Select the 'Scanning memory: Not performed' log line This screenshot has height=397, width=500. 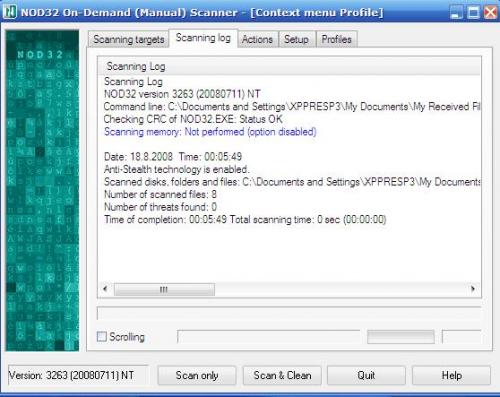pos(210,132)
